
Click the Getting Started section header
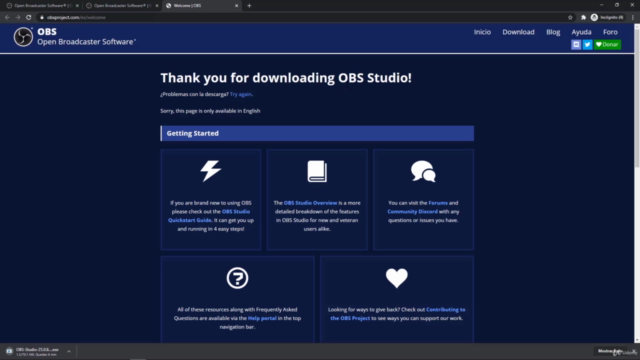317,133
